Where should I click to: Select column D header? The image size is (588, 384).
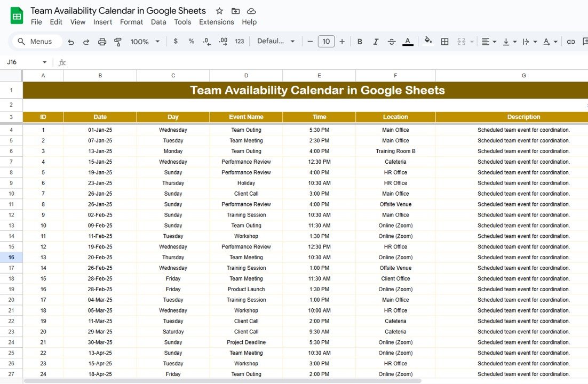[x=246, y=75]
